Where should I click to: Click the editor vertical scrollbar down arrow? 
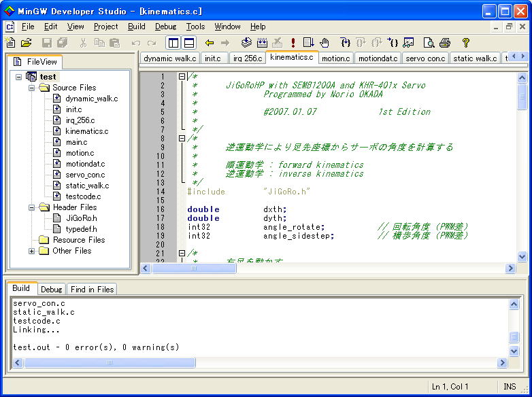click(x=522, y=257)
